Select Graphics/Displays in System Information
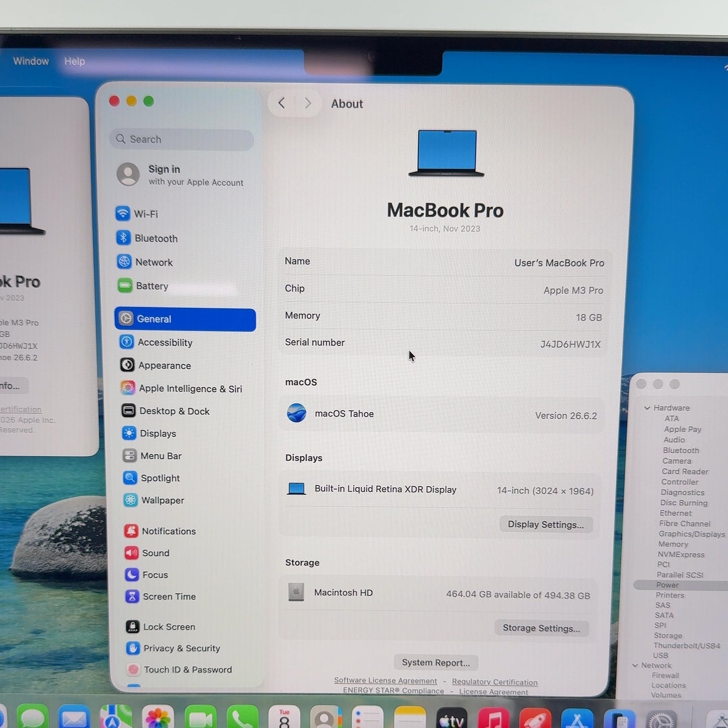 point(692,534)
